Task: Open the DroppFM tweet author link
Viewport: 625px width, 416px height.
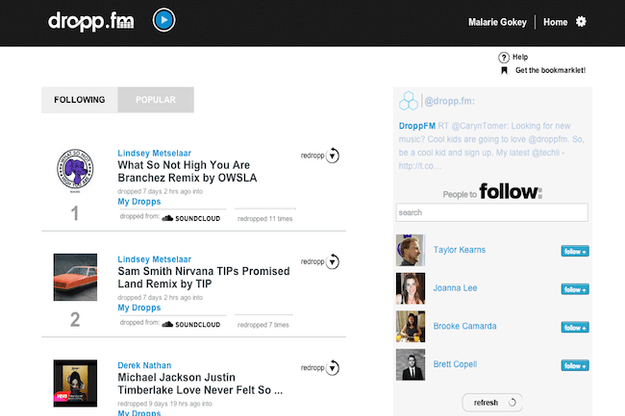Action: coord(417,126)
